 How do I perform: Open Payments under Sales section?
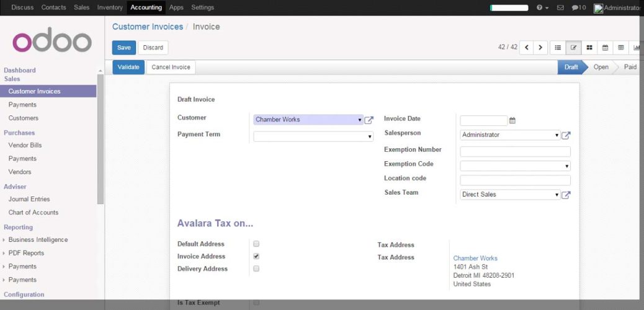click(x=22, y=105)
